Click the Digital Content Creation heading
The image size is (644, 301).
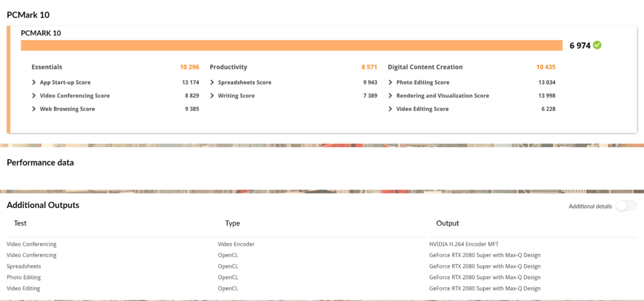[425, 67]
